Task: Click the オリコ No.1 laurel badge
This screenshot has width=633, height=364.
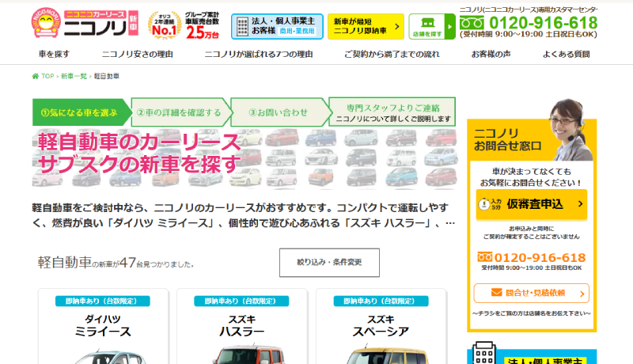Action: coord(165,25)
